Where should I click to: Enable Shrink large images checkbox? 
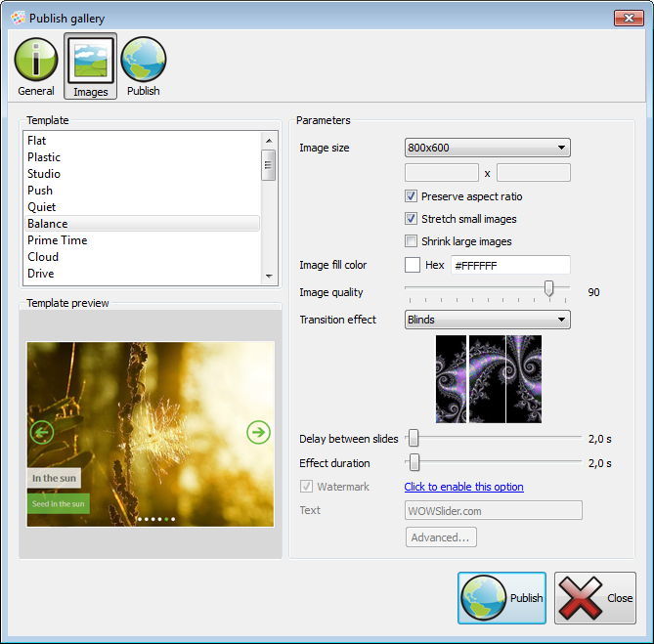click(411, 241)
